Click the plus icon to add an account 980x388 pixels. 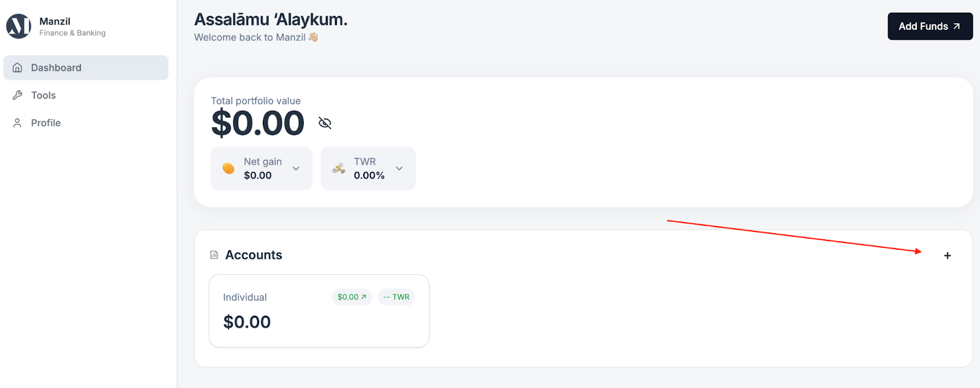[947, 256]
